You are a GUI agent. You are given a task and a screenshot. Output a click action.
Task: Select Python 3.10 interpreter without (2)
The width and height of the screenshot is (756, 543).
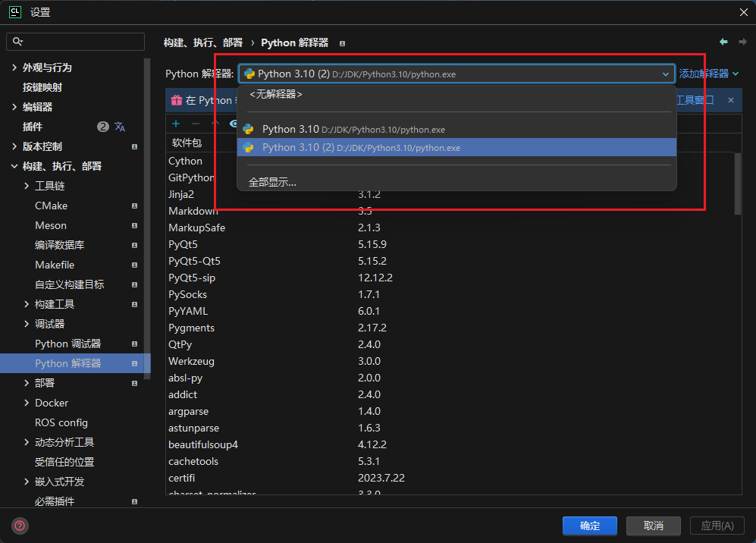[456, 129]
